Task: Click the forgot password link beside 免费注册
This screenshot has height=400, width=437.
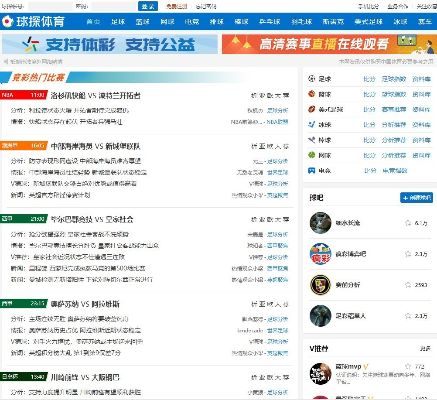Action: 206,6
